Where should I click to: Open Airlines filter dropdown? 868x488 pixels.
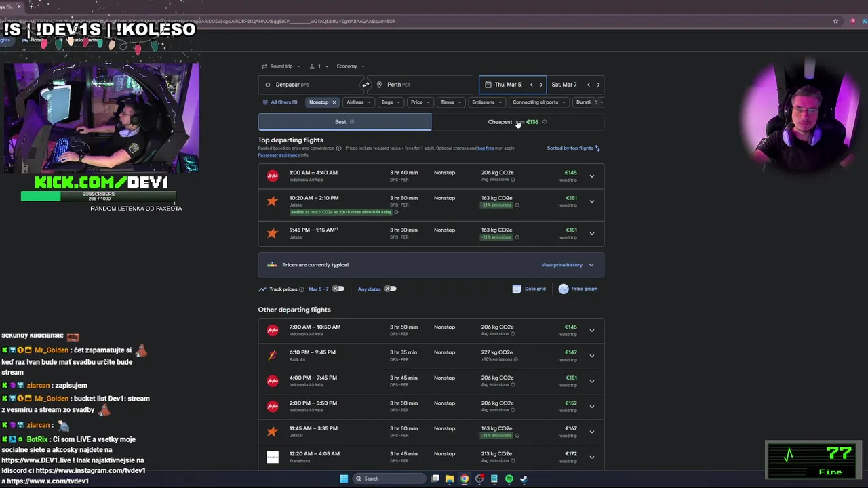359,102
